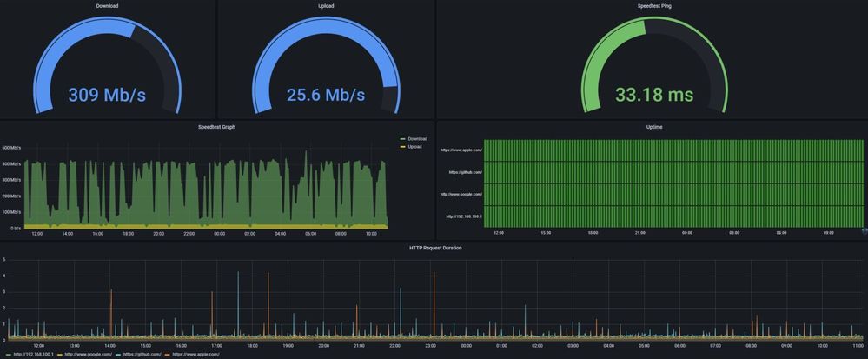
Task: Open the Upload panel title menu
Action: point(327,6)
